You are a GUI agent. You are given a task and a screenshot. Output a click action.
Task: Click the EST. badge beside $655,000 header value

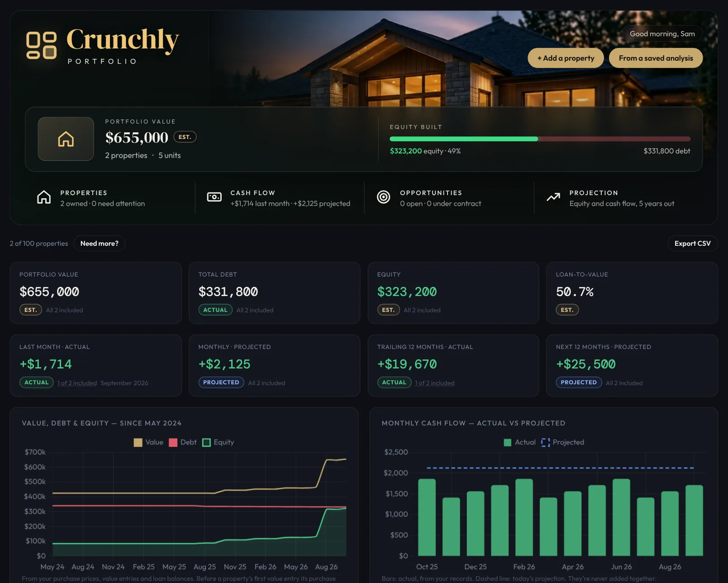point(185,137)
